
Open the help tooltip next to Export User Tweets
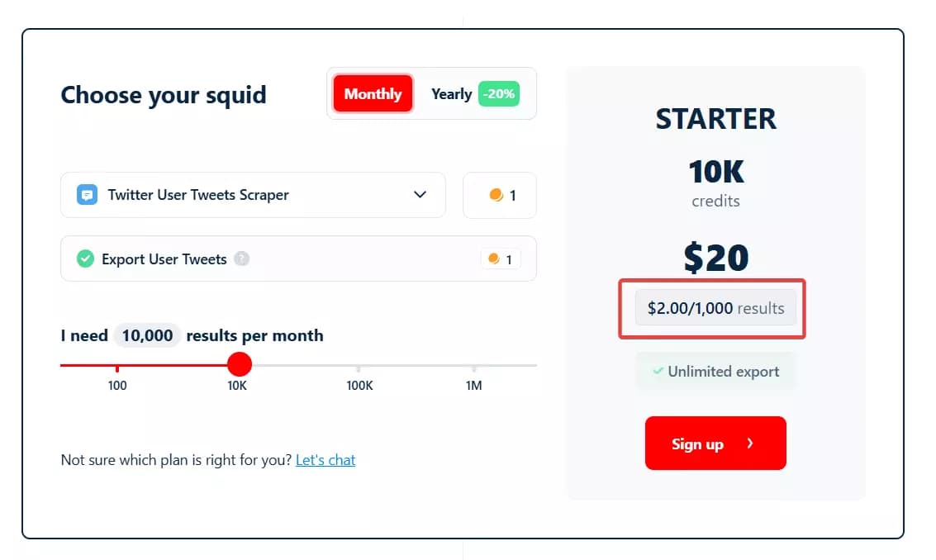click(240, 259)
